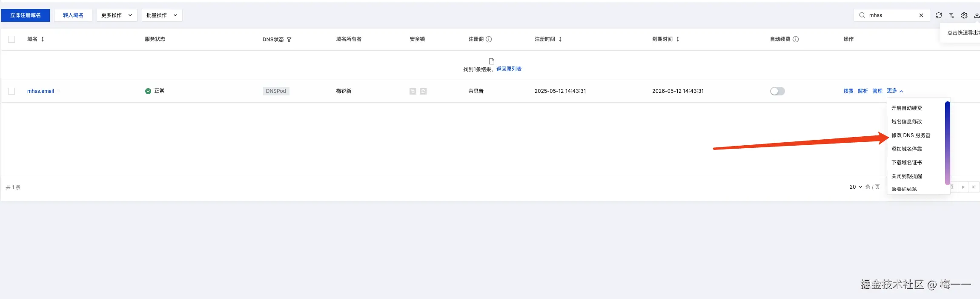This screenshot has height=299, width=980.
Task: Sort by 注册时间 using sort arrows
Action: point(560,39)
